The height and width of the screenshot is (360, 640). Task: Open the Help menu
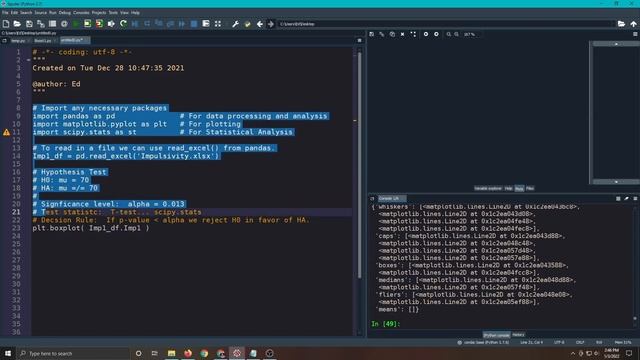(x=135, y=13)
